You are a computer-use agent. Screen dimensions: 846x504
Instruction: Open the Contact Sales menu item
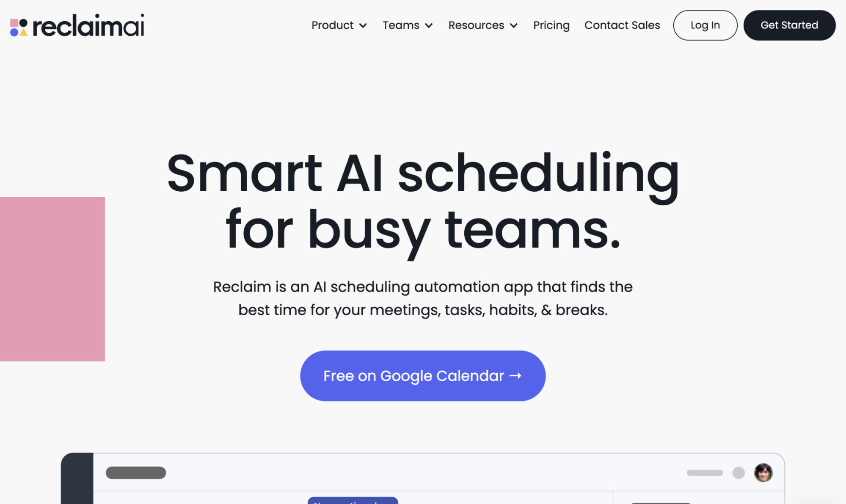click(x=622, y=25)
